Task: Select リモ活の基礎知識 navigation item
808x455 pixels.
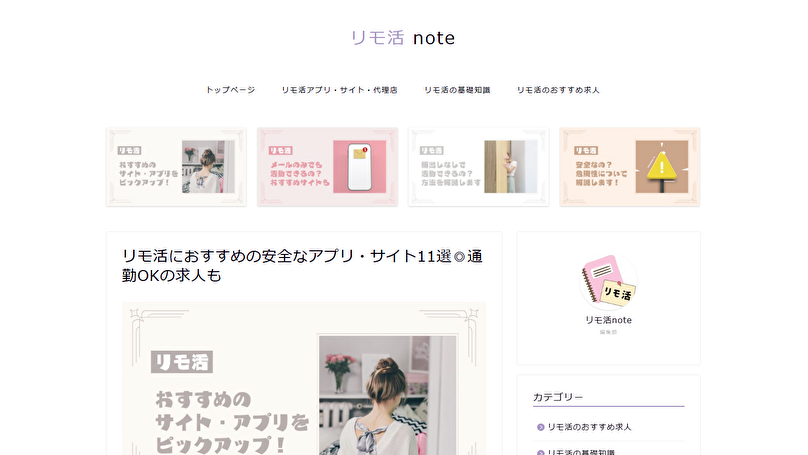Action: 457,90
